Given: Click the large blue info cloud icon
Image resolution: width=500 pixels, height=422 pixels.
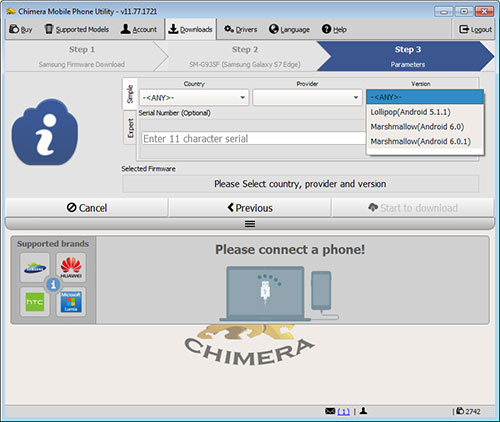Looking at the screenshot, I should tap(45, 131).
